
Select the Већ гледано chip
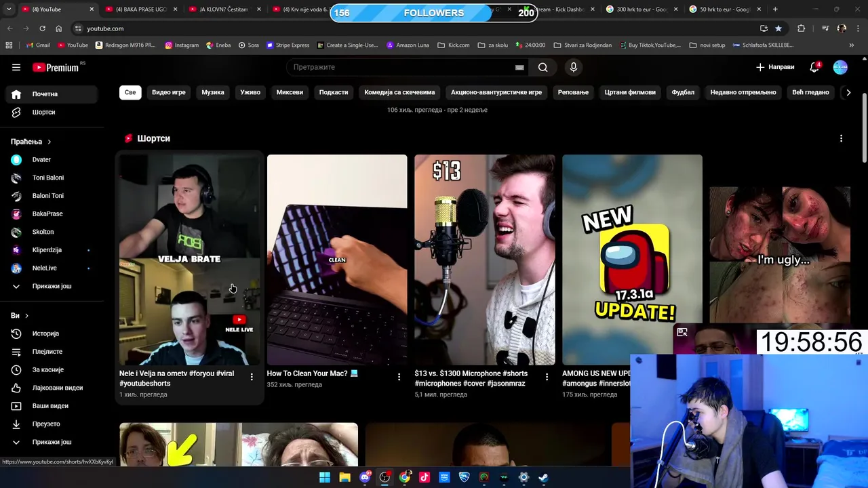click(x=810, y=92)
